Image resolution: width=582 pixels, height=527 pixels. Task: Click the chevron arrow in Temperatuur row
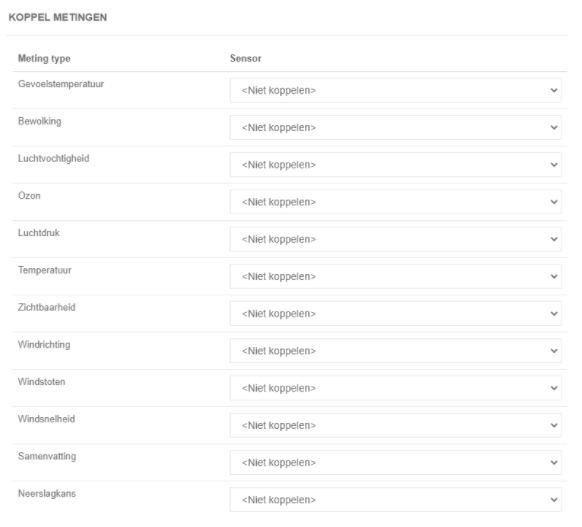click(554, 276)
